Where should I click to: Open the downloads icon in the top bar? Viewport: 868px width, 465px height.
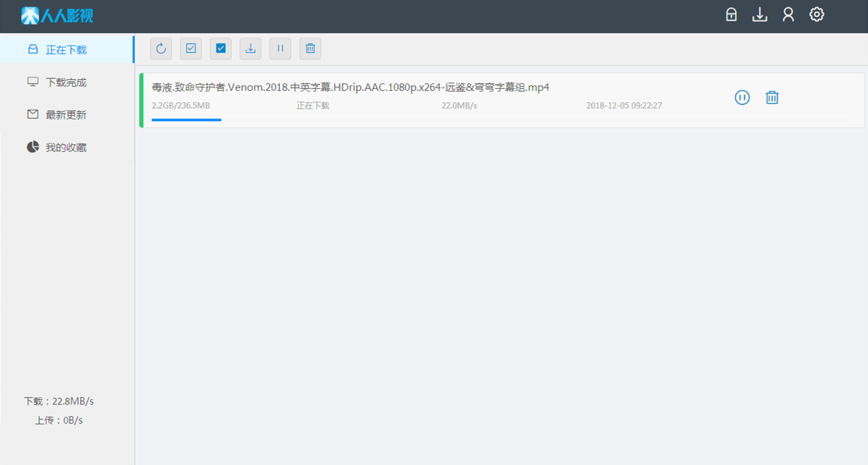759,15
